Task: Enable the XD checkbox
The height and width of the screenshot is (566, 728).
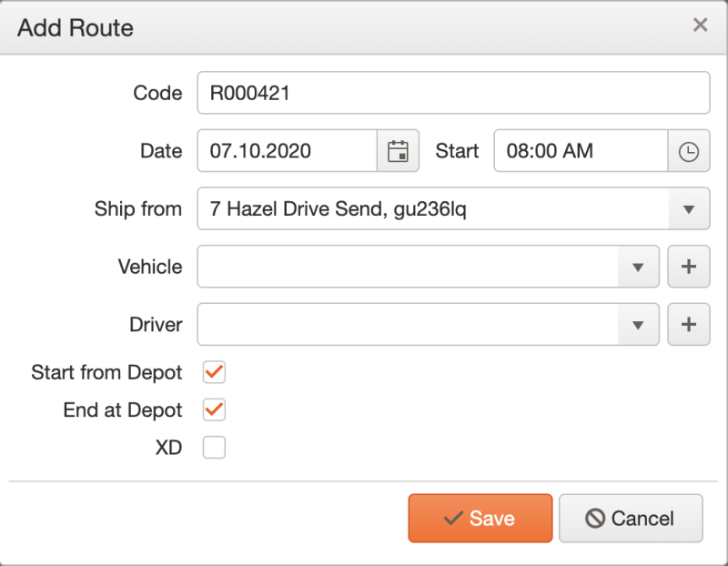Action: click(214, 447)
